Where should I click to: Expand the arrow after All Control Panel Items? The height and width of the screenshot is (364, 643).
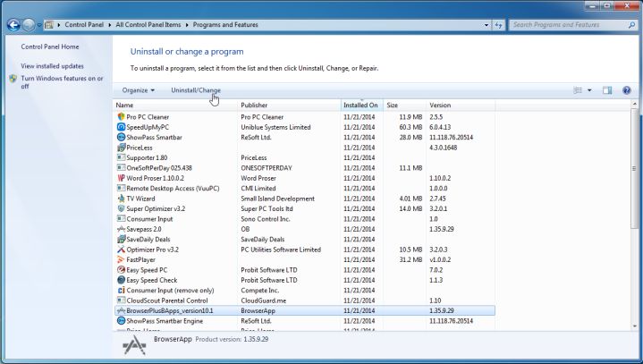tap(187, 25)
